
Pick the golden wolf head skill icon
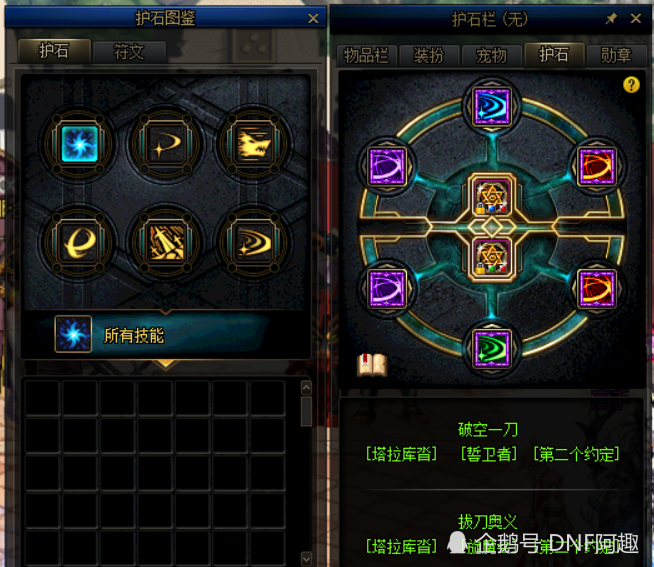[254, 144]
